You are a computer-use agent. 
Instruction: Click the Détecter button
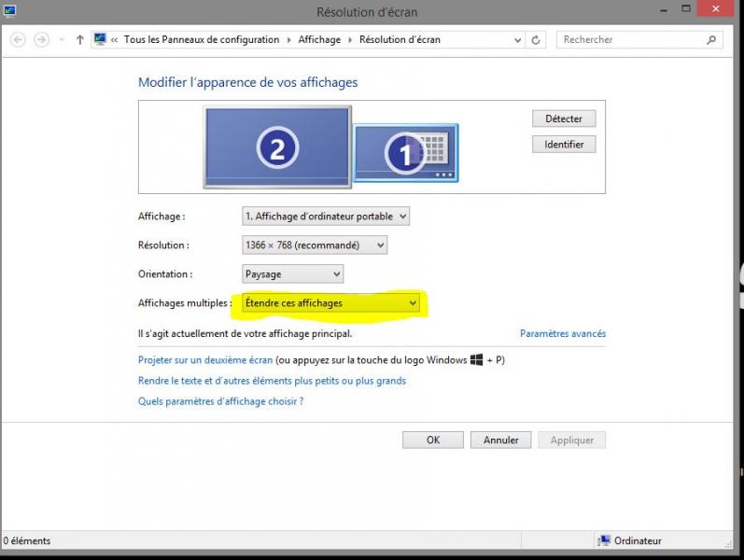coord(564,119)
